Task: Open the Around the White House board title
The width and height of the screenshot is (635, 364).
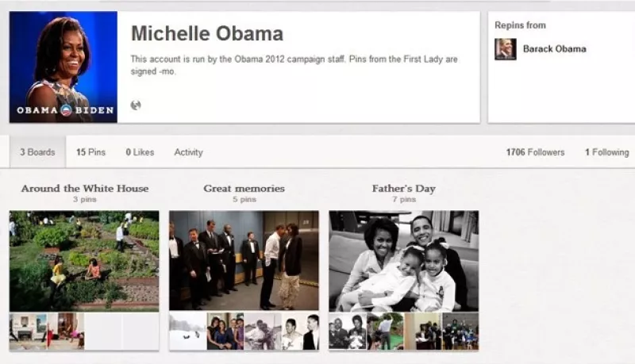Action: pyautogui.click(x=85, y=189)
